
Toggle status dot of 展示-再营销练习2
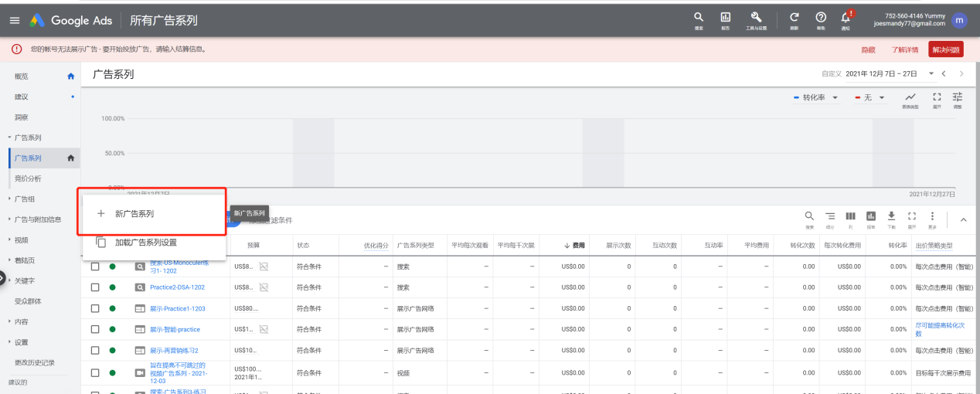tap(113, 350)
